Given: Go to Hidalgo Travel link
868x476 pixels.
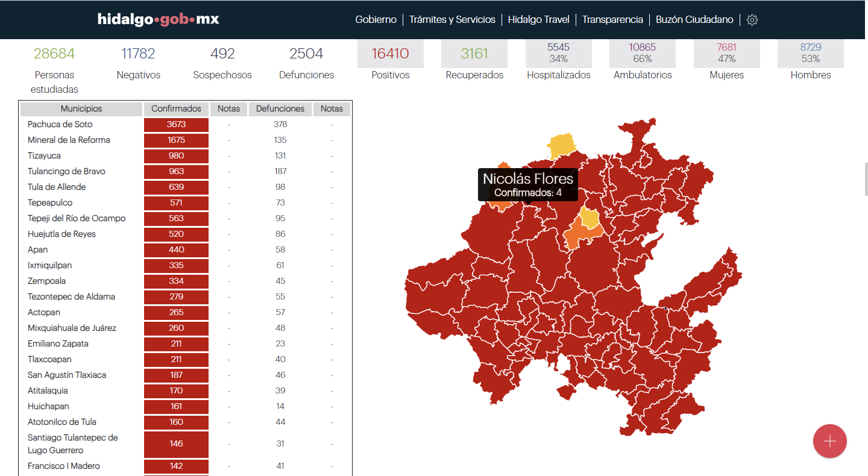Looking at the screenshot, I should [x=538, y=20].
